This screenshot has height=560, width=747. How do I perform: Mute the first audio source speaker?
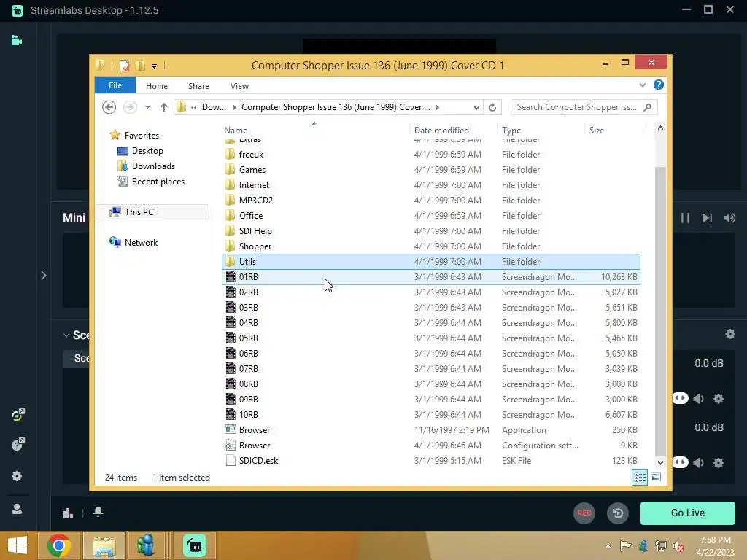tap(699, 399)
